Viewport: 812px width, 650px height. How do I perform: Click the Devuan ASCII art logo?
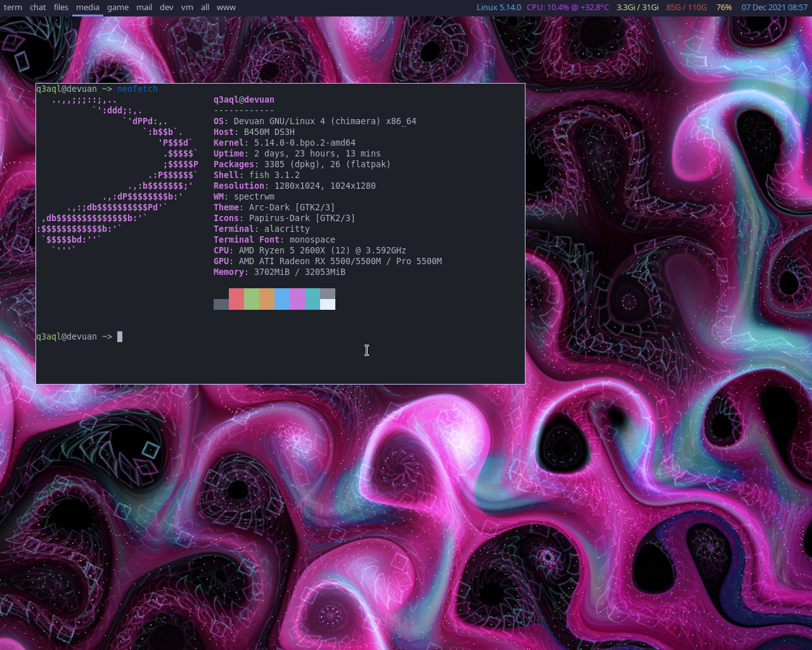(x=118, y=175)
